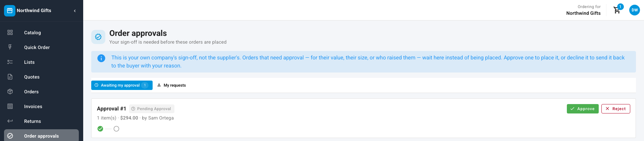
Task: Switch to the My requests tab
Action: coord(171,85)
